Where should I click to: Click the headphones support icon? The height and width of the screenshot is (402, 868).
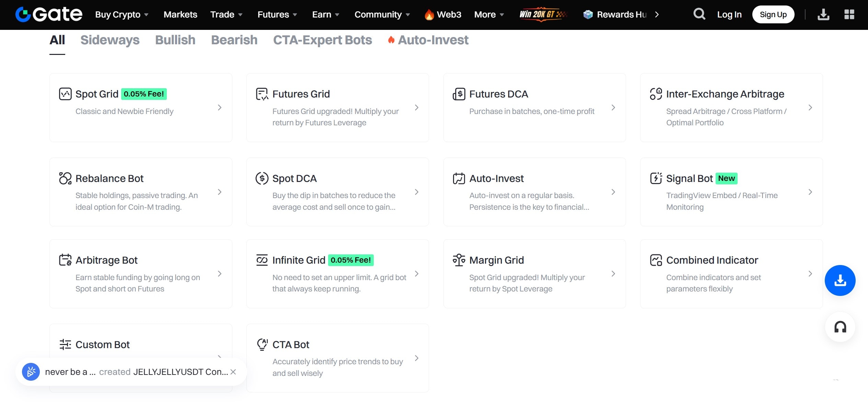pyautogui.click(x=840, y=327)
